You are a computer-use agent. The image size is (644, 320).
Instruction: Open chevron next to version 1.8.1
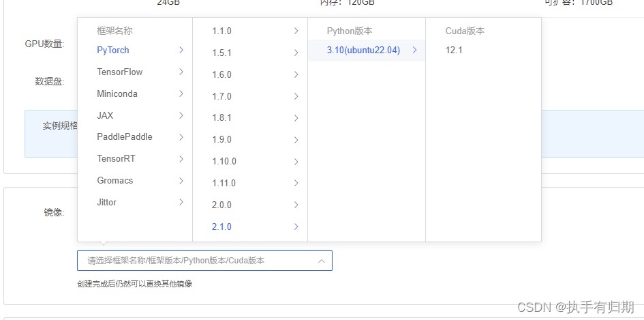click(x=296, y=118)
